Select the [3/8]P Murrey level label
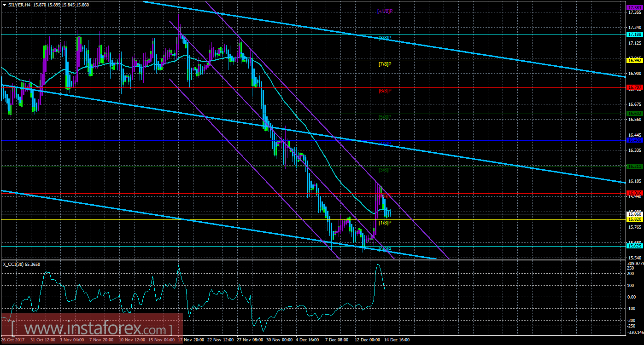The image size is (644, 345). click(385, 170)
